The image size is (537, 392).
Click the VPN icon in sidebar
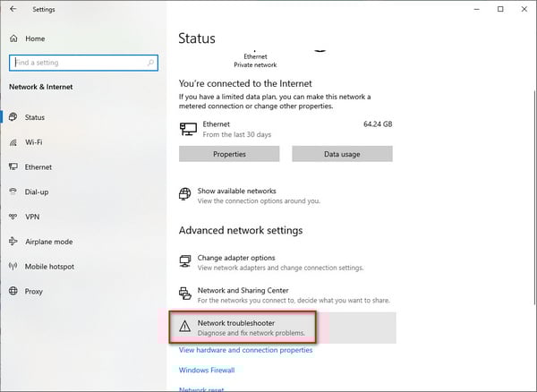pyautogui.click(x=13, y=217)
